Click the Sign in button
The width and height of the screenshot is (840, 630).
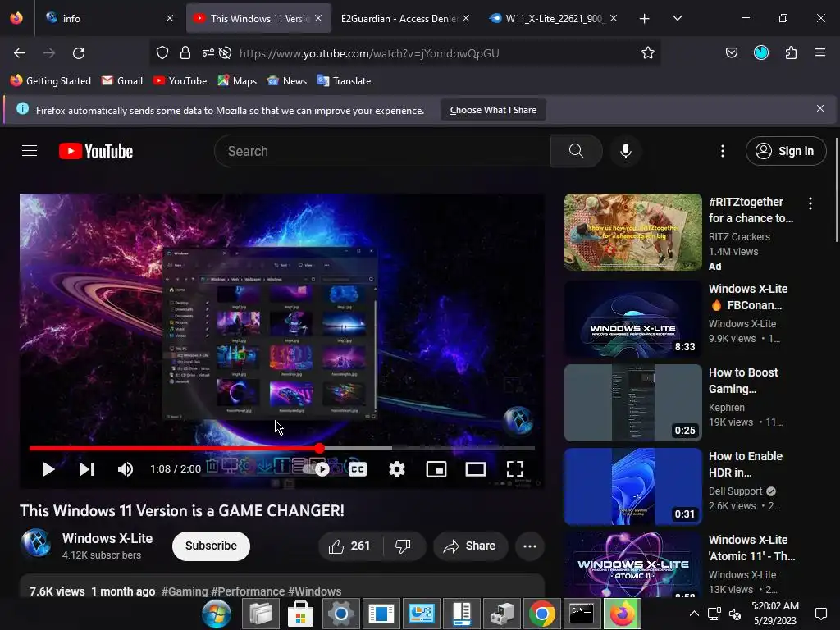click(785, 151)
